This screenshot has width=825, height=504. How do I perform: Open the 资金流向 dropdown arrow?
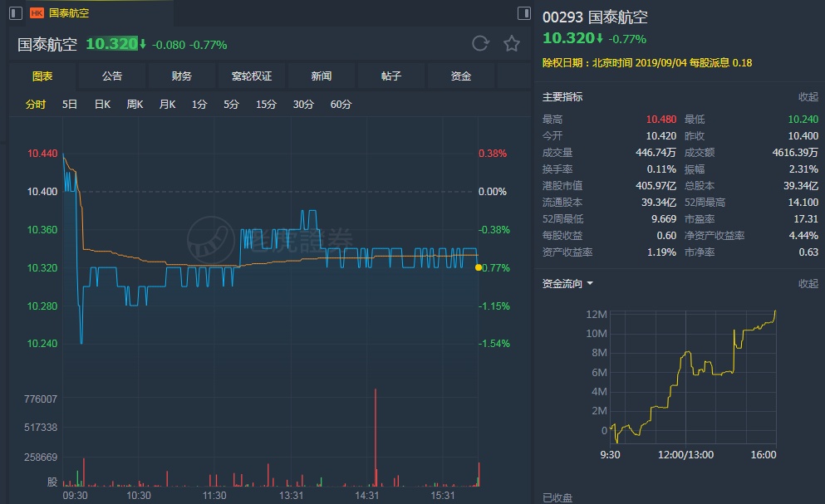[590, 284]
